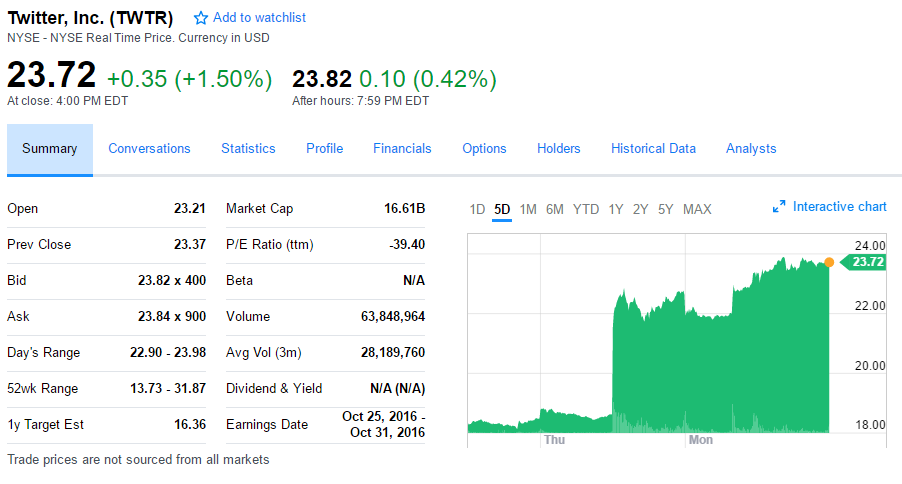Screen dimensions: 902x484
Task: Click the 'At close: 4:00 PM EDT' text
Action: (x=67, y=101)
